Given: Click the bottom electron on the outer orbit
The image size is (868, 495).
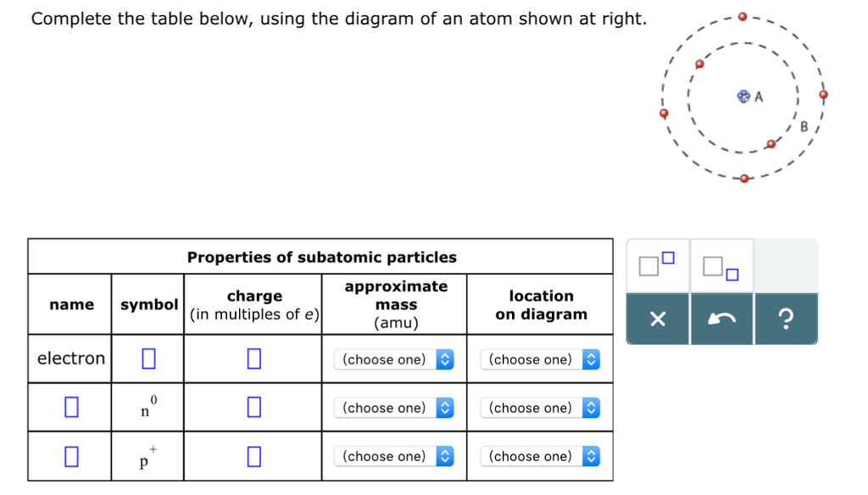Looking at the screenshot, I should (744, 178).
